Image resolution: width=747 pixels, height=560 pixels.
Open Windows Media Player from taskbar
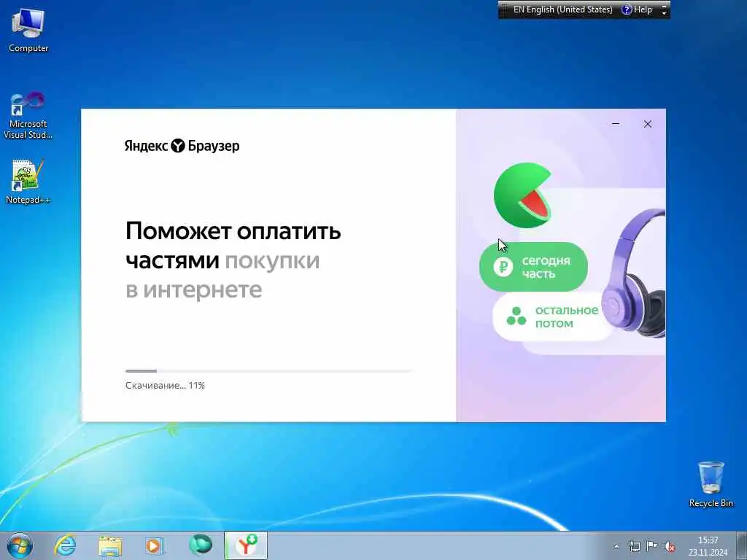point(155,545)
